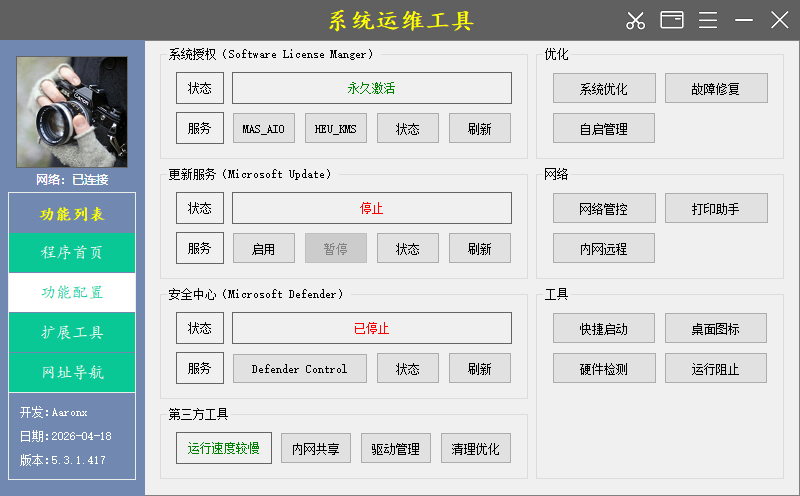Viewport: 800px width, 496px height.
Task: Switch to the 功能配置 sidebar item
Action: pyautogui.click(x=72, y=292)
